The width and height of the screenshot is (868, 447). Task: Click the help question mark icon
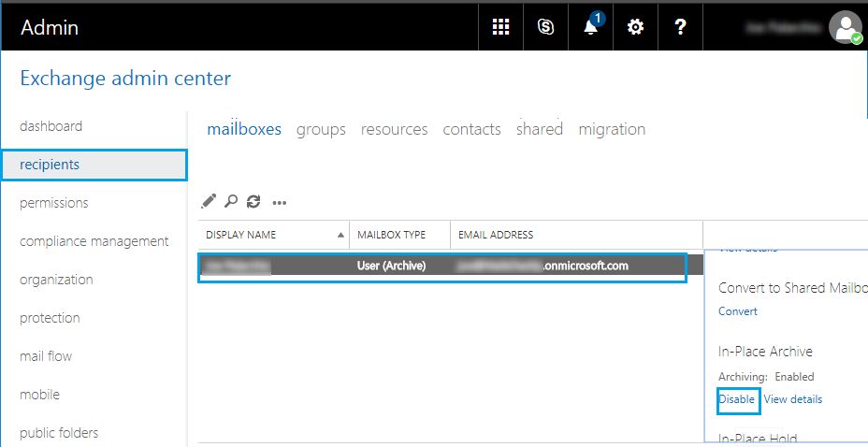(x=680, y=27)
